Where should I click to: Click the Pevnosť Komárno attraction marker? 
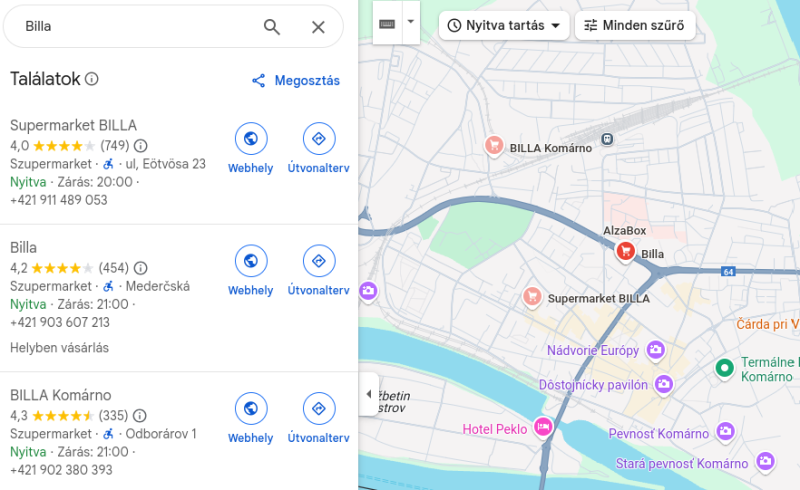click(726, 431)
